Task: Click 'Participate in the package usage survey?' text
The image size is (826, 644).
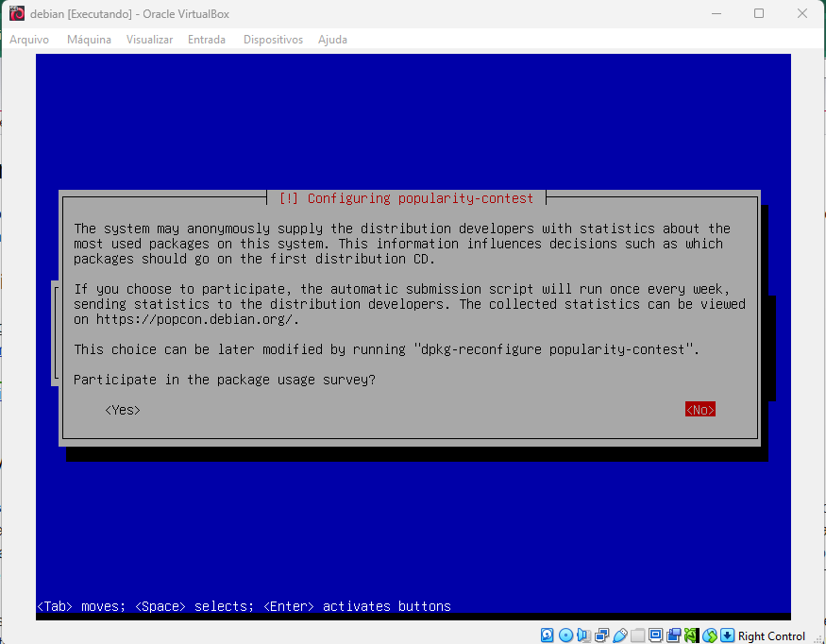Action: coord(225,380)
